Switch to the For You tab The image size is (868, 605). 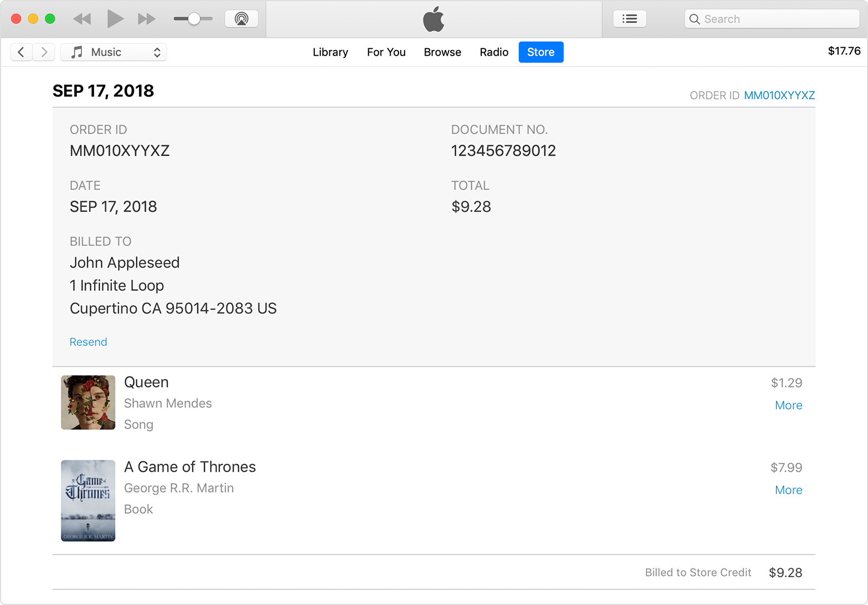(386, 52)
